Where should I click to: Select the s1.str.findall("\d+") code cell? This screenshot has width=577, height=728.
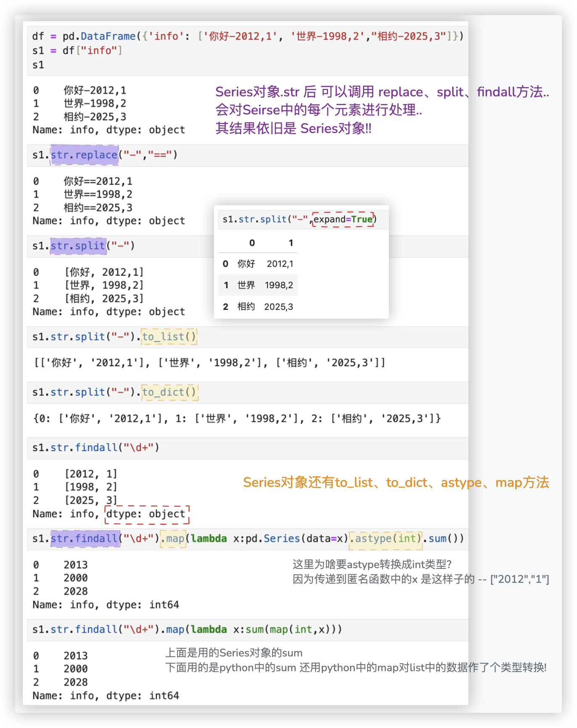[247, 448]
